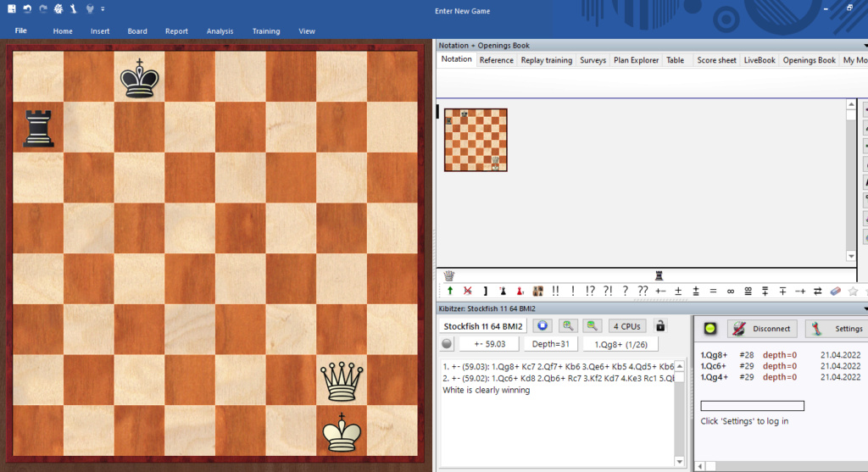Click the save icon in the quick access toolbar
The image size is (868, 472).
[12, 8]
